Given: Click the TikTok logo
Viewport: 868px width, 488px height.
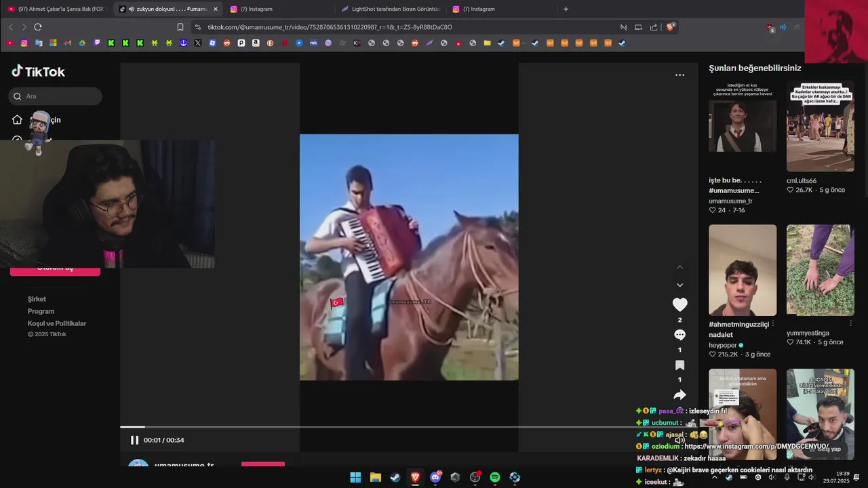Looking at the screenshot, I should pos(38,71).
